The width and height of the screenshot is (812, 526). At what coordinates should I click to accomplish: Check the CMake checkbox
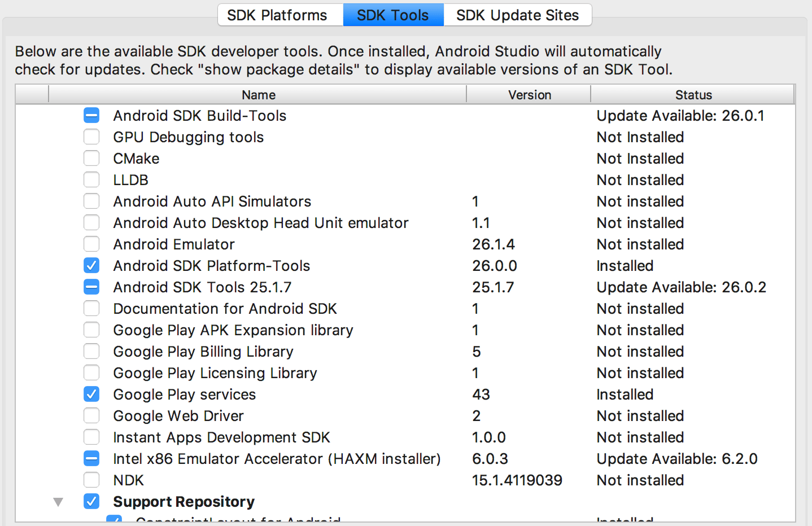click(91, 159)
